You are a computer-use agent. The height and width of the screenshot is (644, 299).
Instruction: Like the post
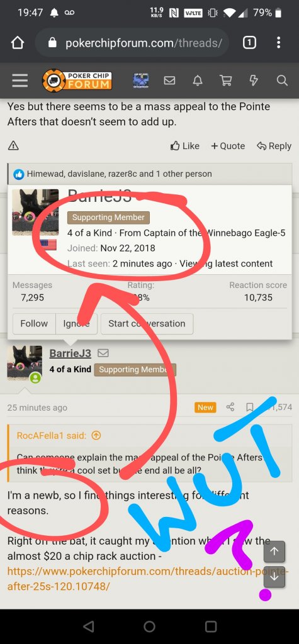click(185, 146)
